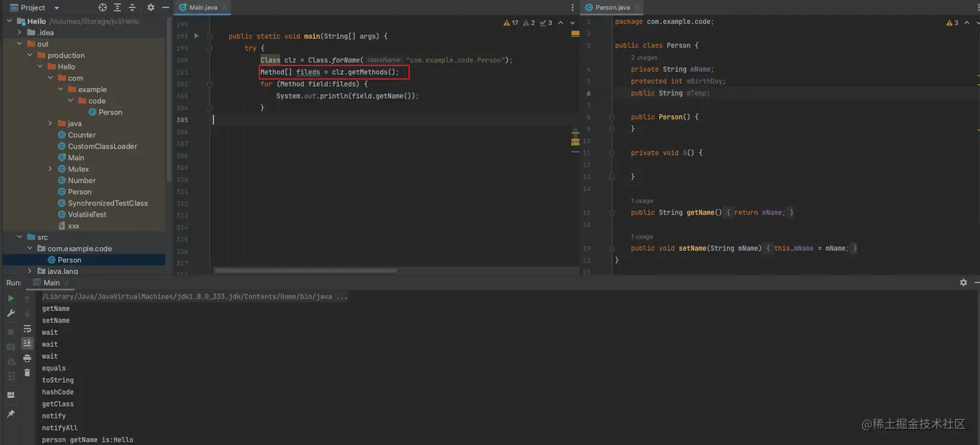
Task: Open editor tabs more-options kebab icon
Action: point(572,8)
